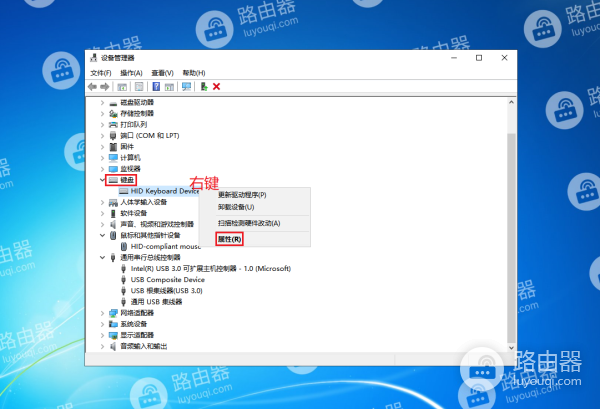Screen dimensions: 600x409
Task: Expand the 计算机 node
Action: click(102, 158)
